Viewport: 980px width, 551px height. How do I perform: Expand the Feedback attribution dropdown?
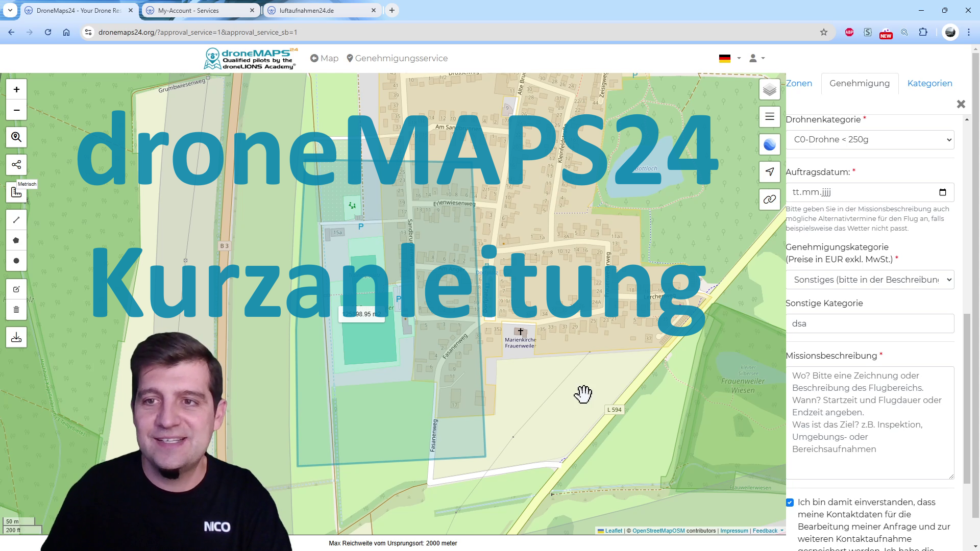[x=768, y=531]
